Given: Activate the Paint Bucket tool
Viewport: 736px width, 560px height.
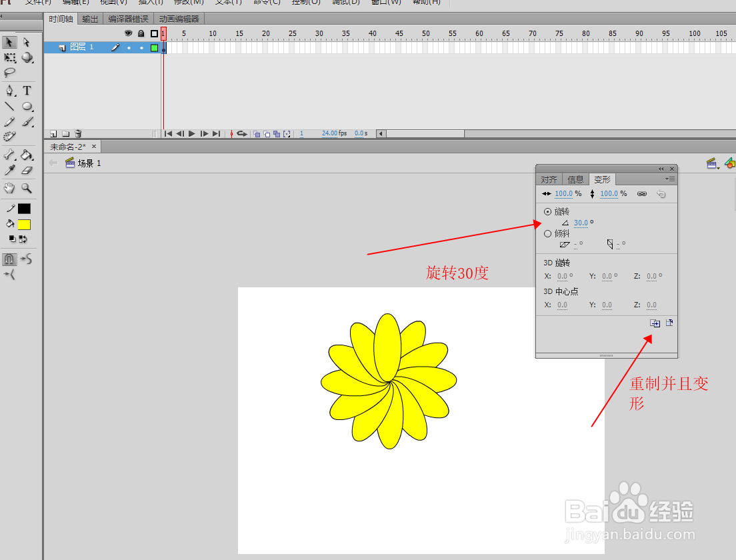Looking at the screenshot, I should (x=27, y=155).
